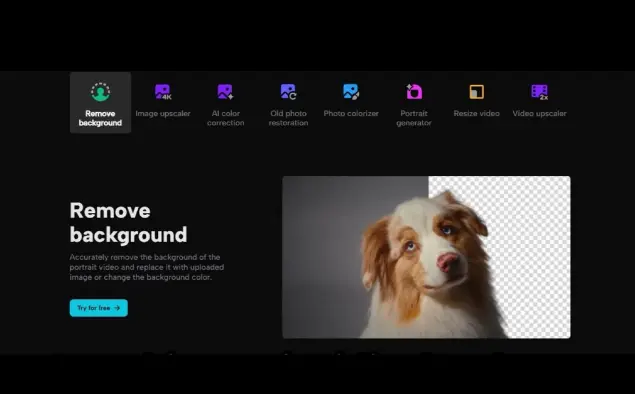Image resolution: width=635 pixels, height=394 pixels.
Task: Switch to Old photo restoration label
Action: coord(288,118)
